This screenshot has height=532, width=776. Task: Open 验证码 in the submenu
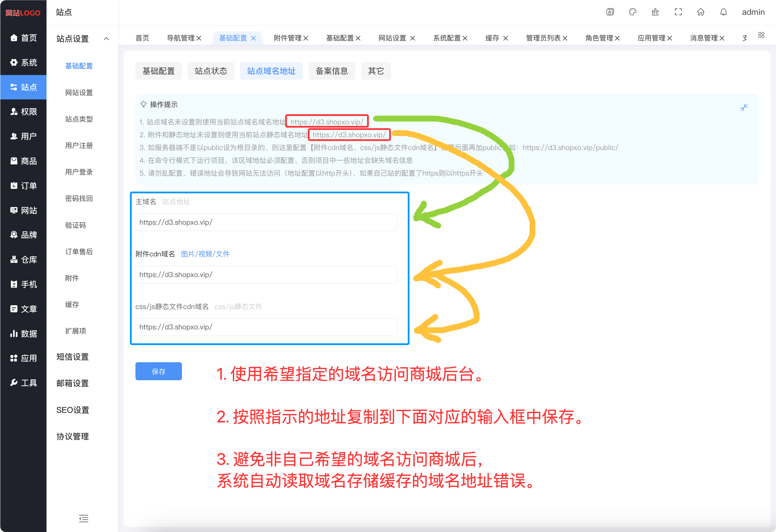[76, 225]
